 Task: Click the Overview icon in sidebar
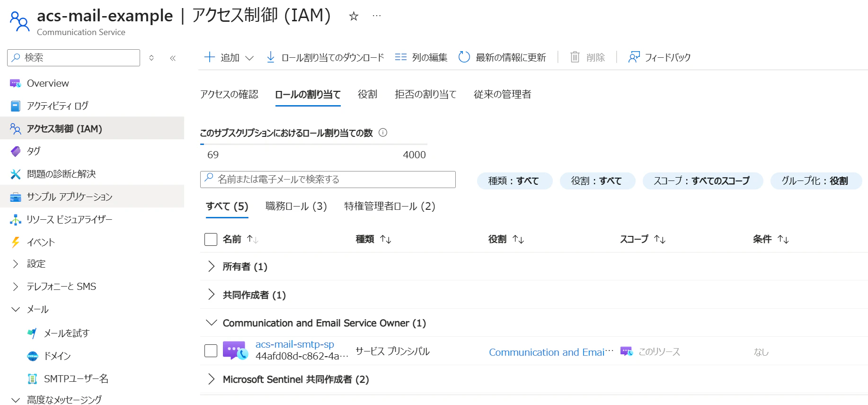(15, 83)
